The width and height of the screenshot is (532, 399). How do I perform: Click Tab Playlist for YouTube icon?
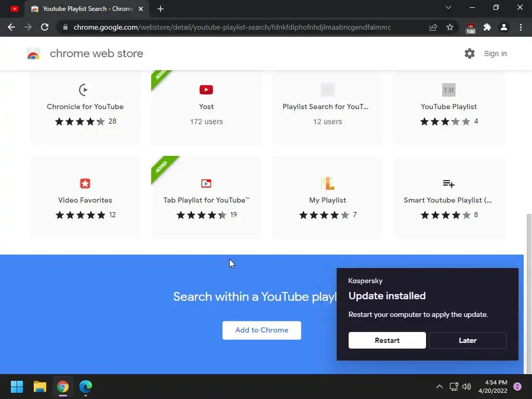(x=206, y=183)
